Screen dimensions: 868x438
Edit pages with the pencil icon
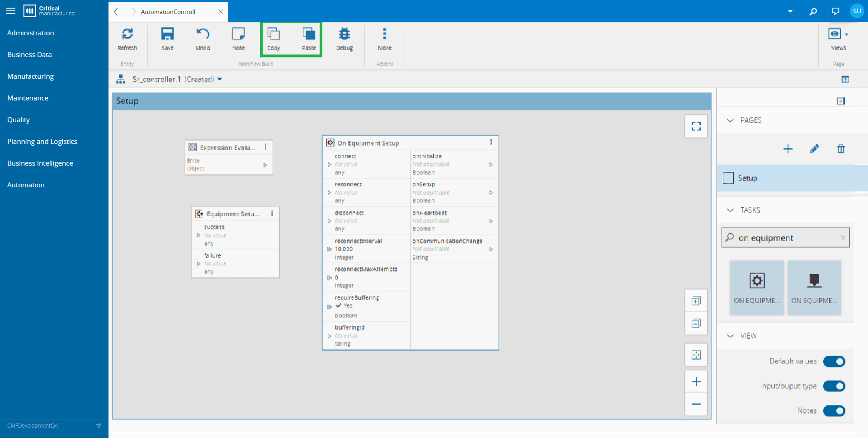coord(815,148)
